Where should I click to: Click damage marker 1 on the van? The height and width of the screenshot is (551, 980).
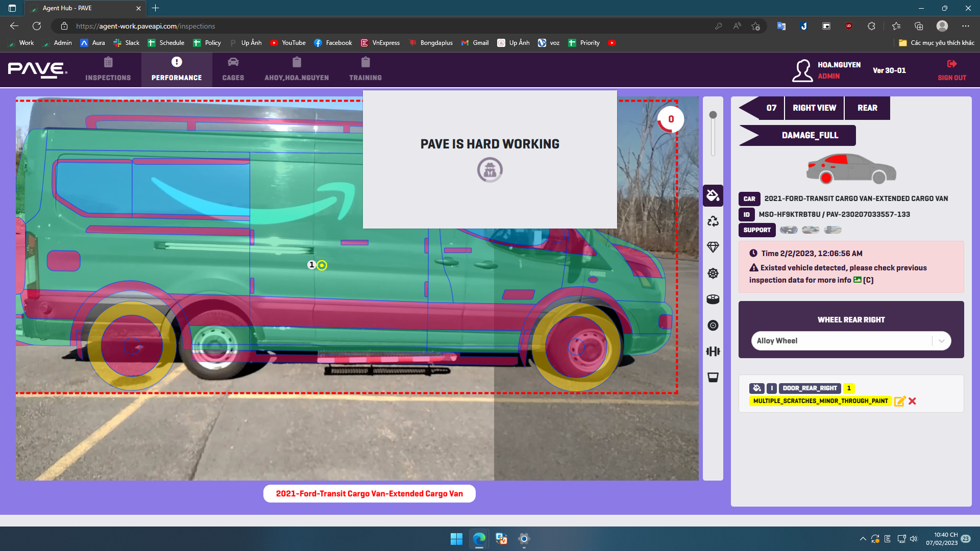coord(321,265)
